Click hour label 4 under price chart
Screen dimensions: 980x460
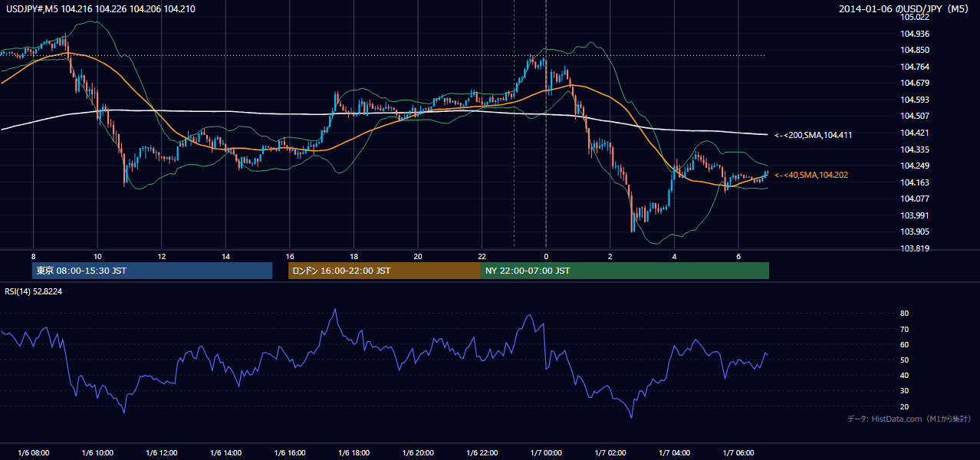674,256
